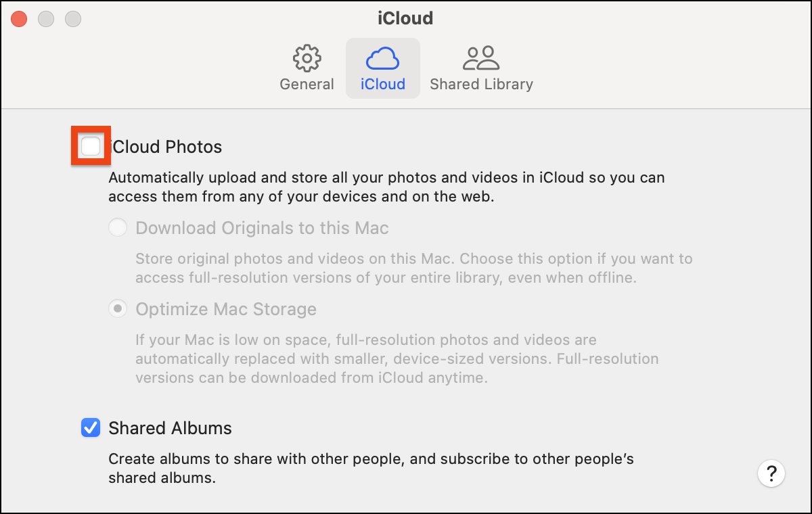The width and height of the screenshot is (812, 514).
Task: Select the Download Originals to this Mac radio button
Action: point(118,228)
